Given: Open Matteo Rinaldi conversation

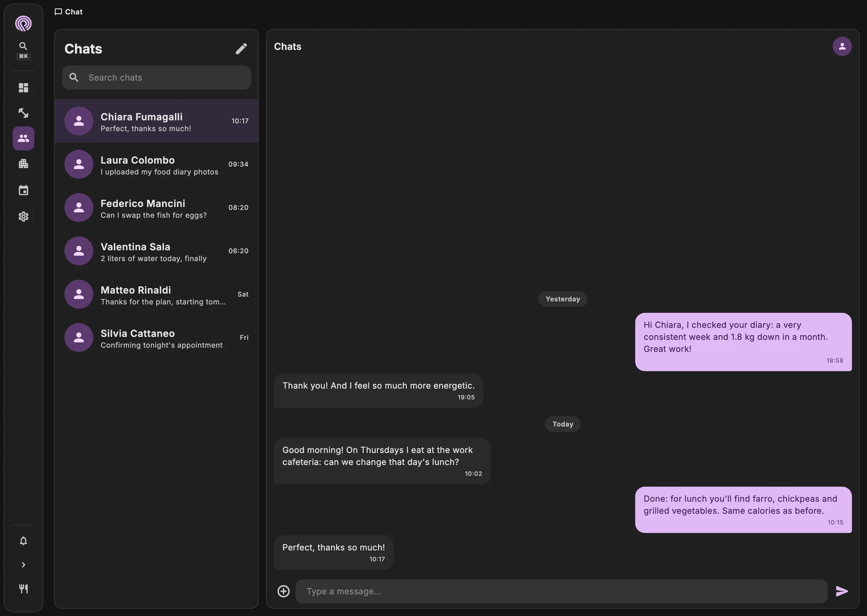Looking at the screenshot, I should [156, 294].
